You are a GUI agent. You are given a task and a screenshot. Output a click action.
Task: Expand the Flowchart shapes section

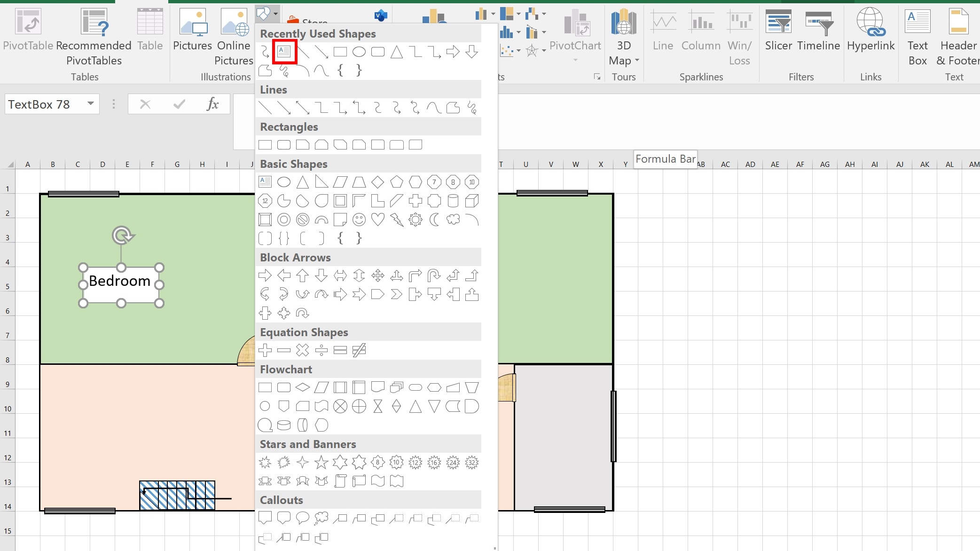(285, 369)
